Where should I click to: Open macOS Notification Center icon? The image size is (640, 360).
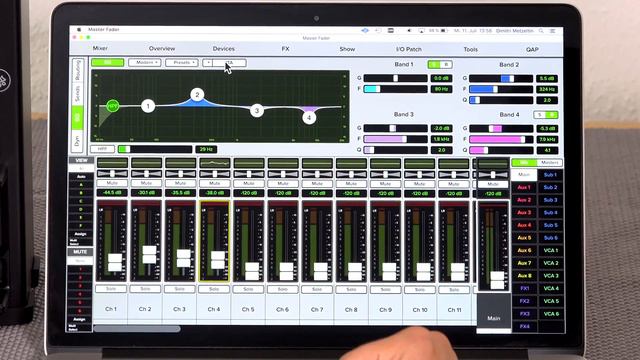552,31
